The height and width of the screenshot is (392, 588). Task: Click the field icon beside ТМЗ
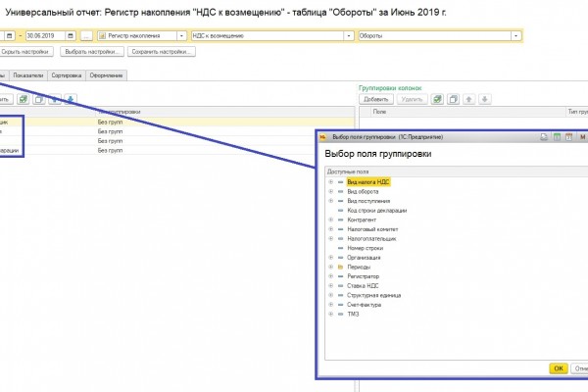340,314
